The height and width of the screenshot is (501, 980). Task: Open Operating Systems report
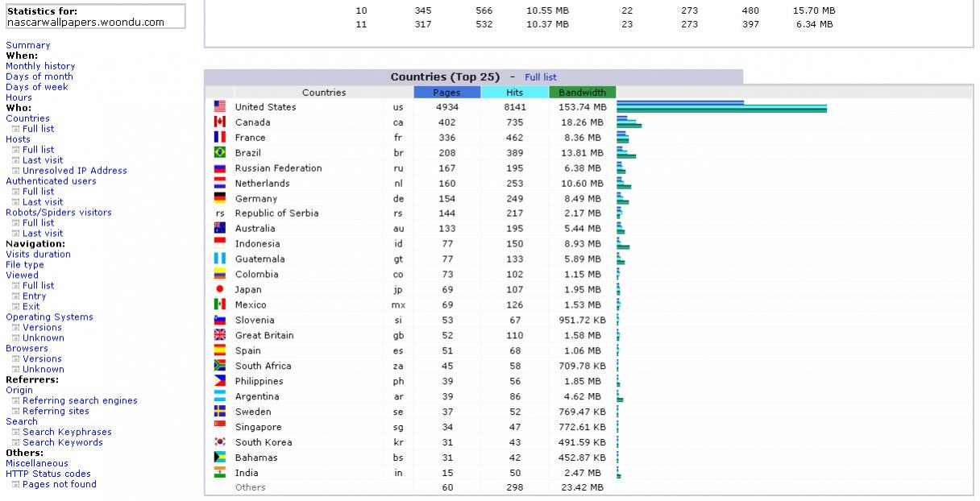[49, 317]
